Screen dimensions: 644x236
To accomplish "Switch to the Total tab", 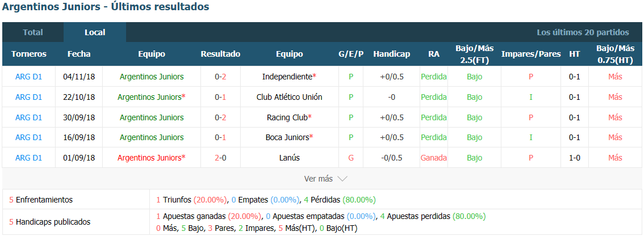I will 33,32.
